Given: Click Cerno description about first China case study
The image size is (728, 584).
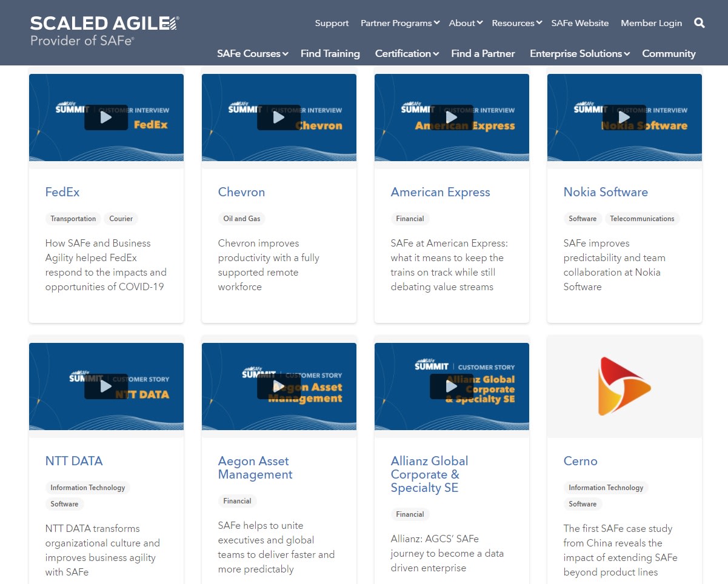Looking at the screenshot, I should [x=620, y=550].
